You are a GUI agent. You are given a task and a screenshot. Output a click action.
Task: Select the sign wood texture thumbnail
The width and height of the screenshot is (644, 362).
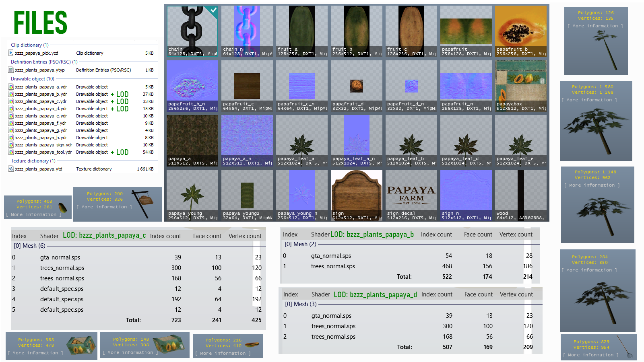(x=357, y=195)
